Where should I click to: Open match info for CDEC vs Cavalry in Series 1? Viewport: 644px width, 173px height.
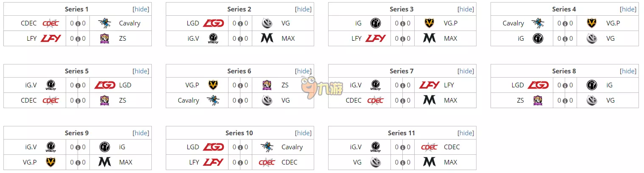point(78,24)
